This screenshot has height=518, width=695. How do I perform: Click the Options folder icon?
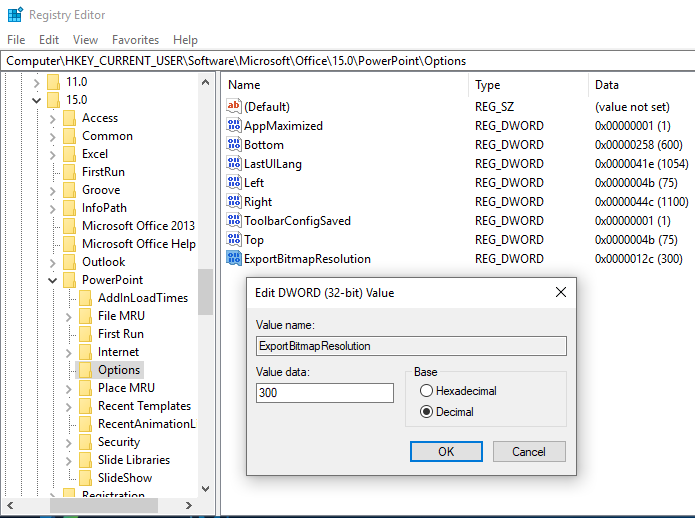[x=85, y=370]
